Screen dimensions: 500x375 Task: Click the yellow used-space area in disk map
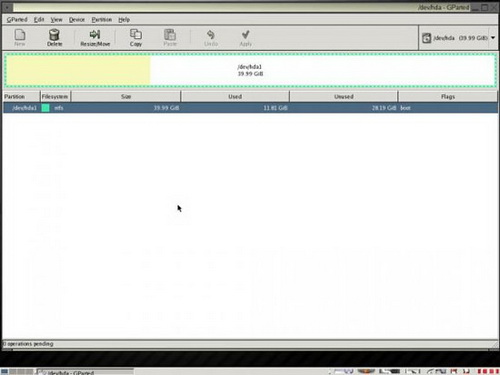point(78,70)
